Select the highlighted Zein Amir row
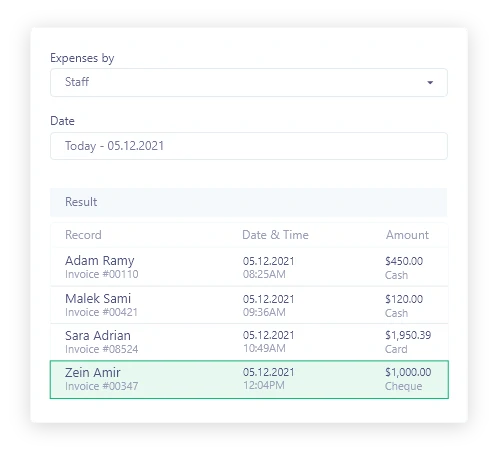498x456 pixels. (x=249, y=379)
